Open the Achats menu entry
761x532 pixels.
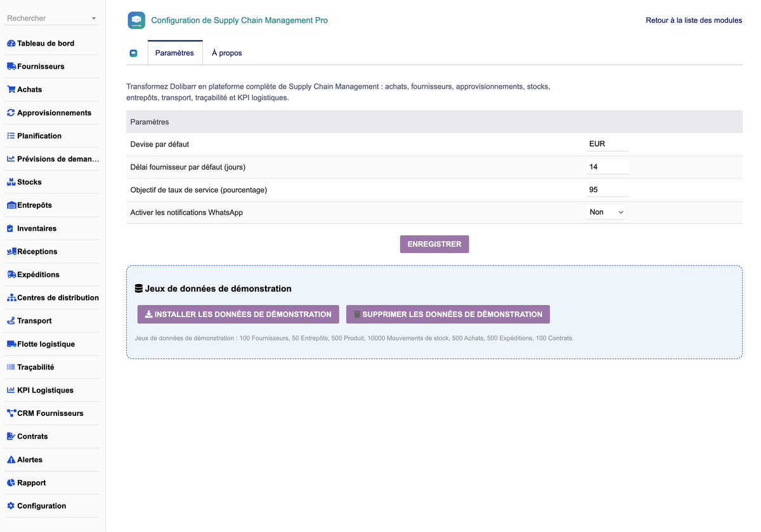(x=29, y=89)
